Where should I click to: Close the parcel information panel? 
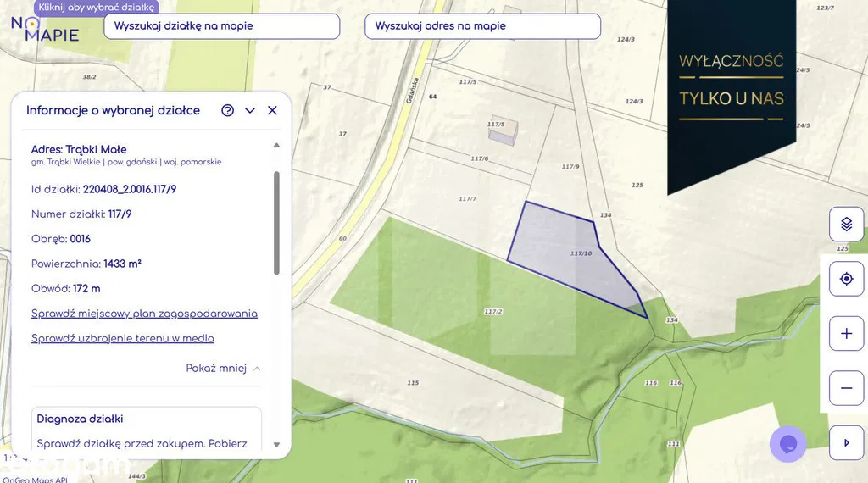pos(272,110)
